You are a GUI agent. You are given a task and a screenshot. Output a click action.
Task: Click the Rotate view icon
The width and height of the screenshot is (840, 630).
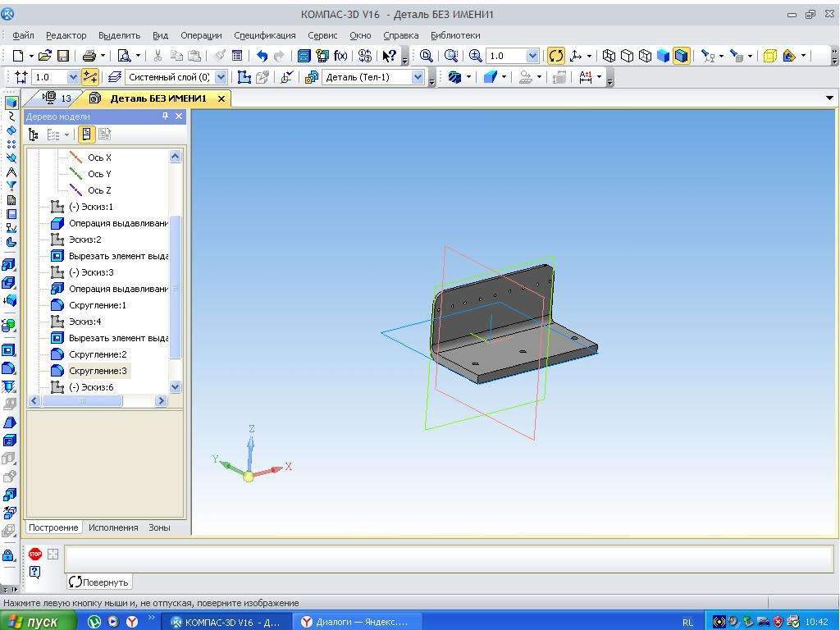(x=556, y=56)
